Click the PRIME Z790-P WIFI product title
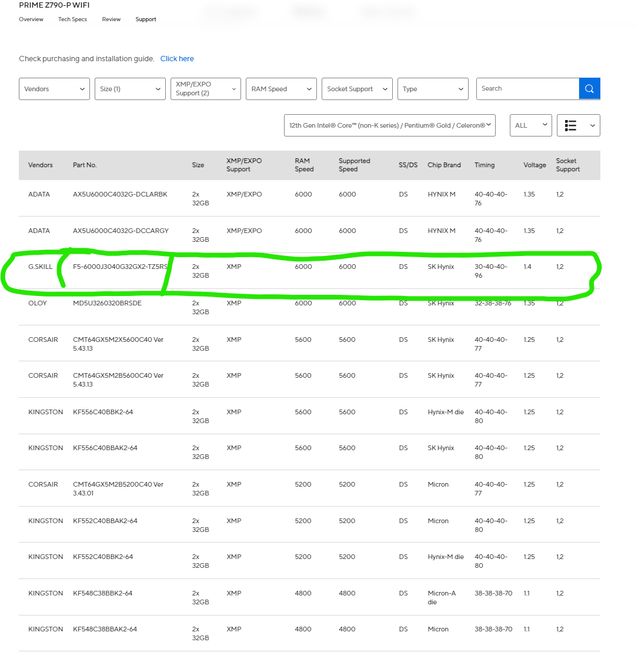The image size is (638, 672). pyautogui.click(x=54, y=5)
